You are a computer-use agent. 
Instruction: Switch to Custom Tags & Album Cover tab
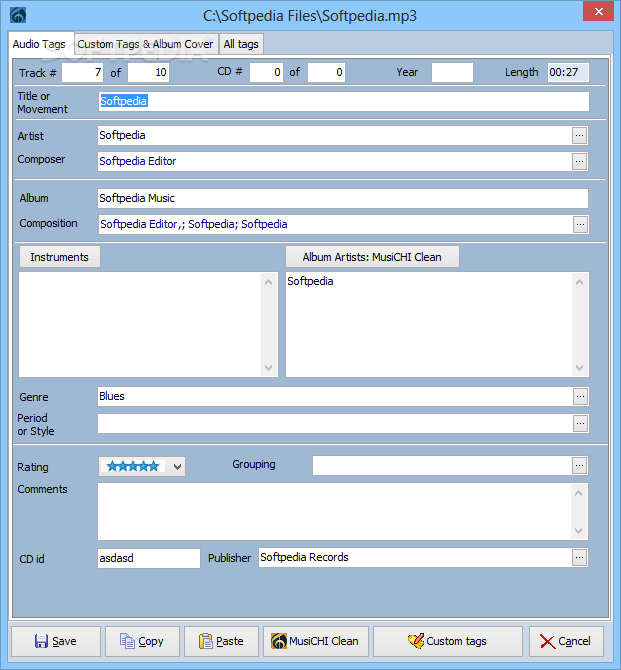pos(145,44)
